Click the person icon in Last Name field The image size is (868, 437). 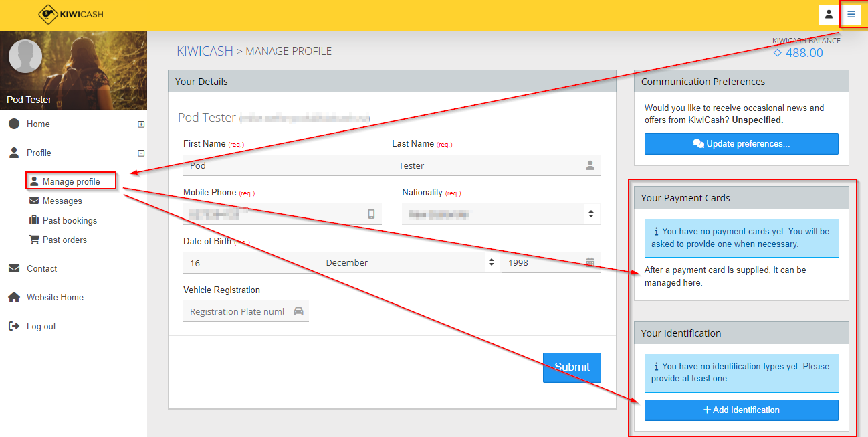click(590, 165)
